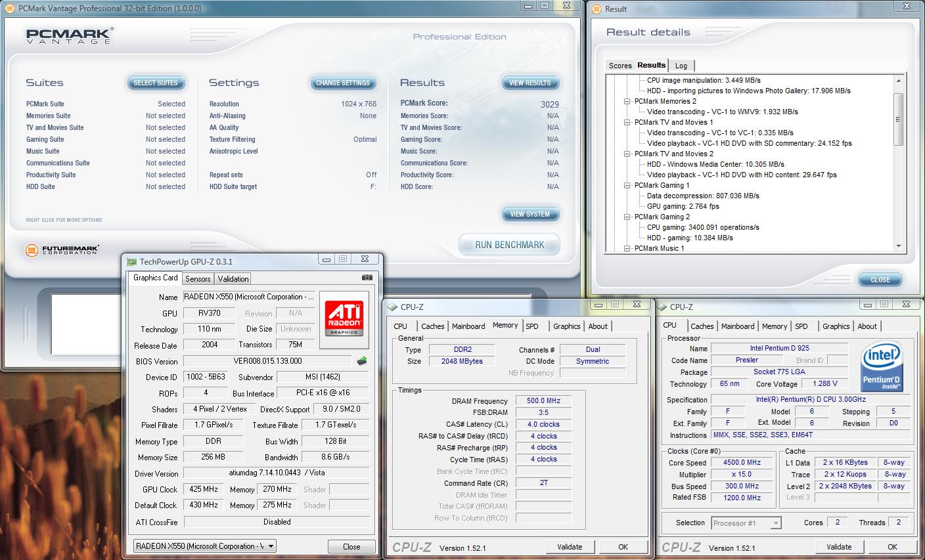Click the PCMark Vantage logo

(x=69, y=36)
